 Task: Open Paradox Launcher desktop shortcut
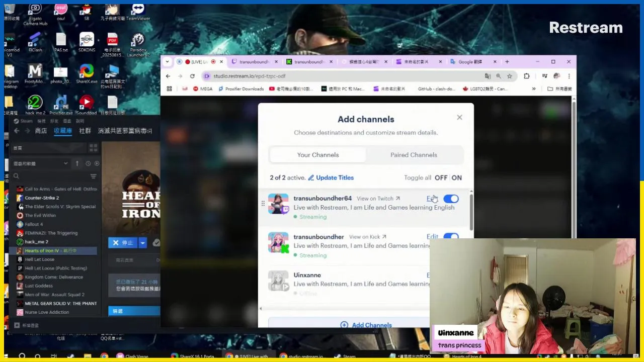pyautogui.click(x=138, y=44)
